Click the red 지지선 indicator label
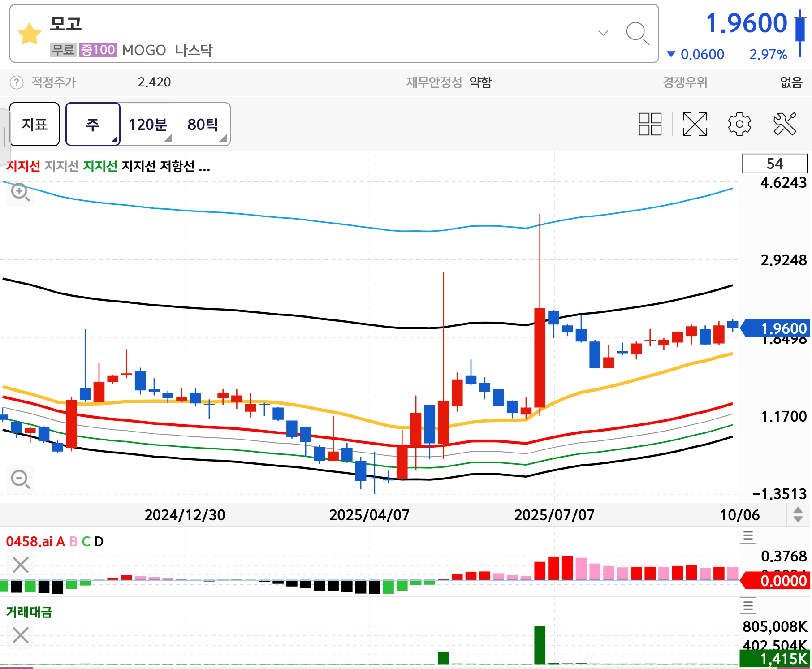Screen dimensions: 812x669 point(23,166)
